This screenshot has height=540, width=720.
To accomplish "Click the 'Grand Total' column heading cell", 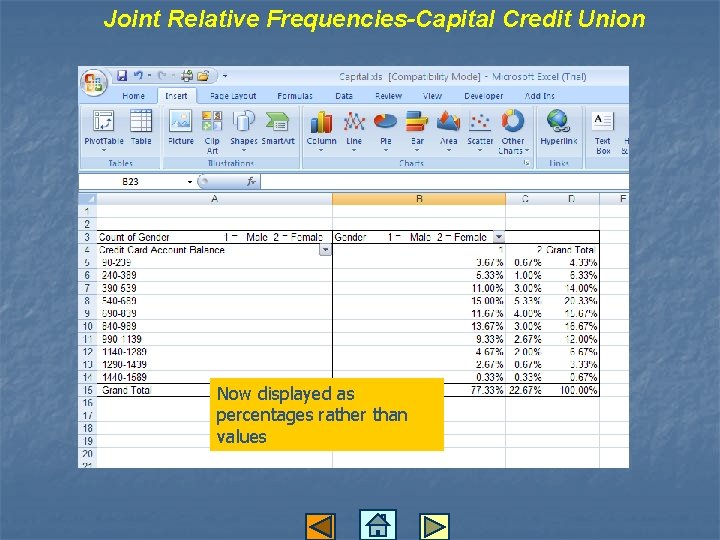I will [570, 250].
